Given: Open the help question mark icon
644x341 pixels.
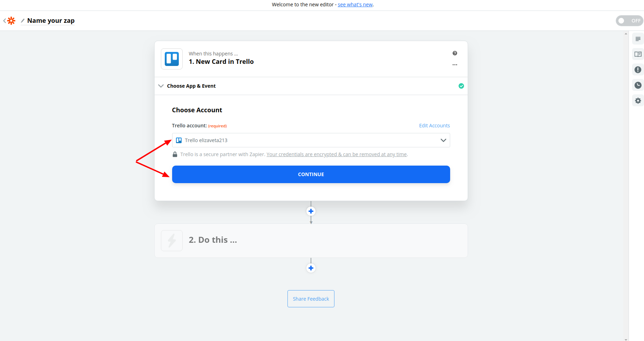Looking at the screenshot, I should (455, 53).
